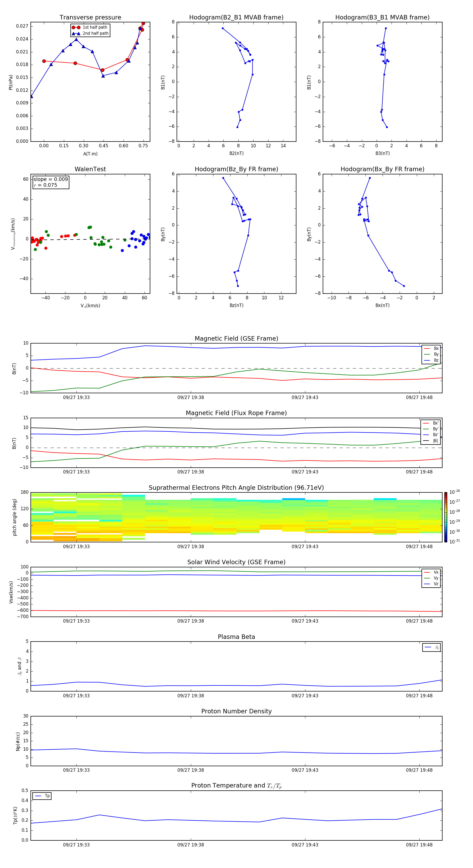Click the "V_A(km/s)" axis label in WalenTest
This screenshot has width=473, height=868.
[x=90, y=306]
